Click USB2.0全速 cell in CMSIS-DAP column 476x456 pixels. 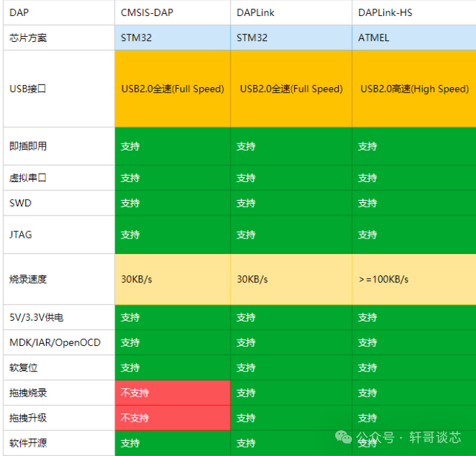tap(172, 89)
